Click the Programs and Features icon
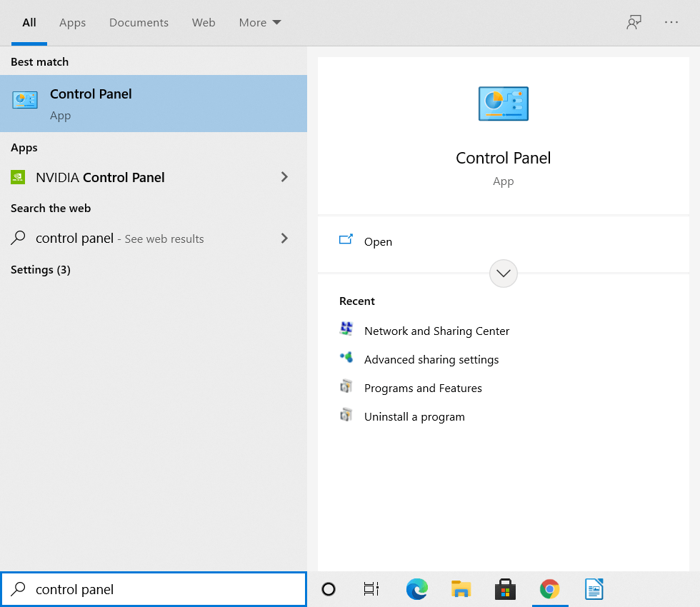Screen dimensions: 700x607 click(x=346, y=386)
